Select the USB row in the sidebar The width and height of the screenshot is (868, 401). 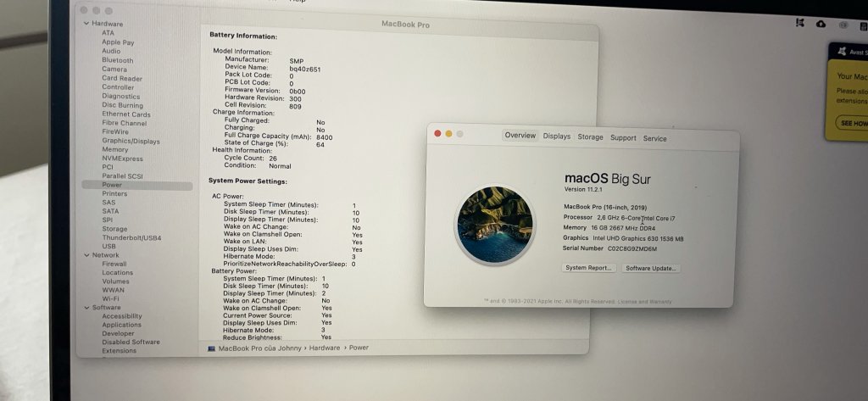click(x=109, y=247)
